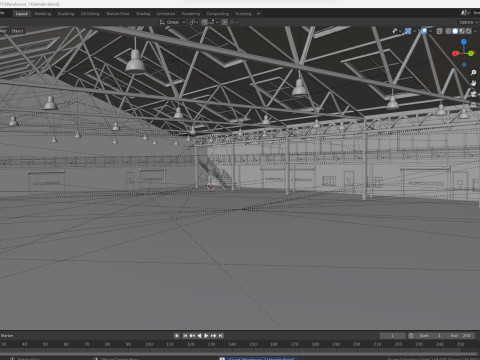
Task: Open the Compositing workspace tab
Action: coord(218,14)
